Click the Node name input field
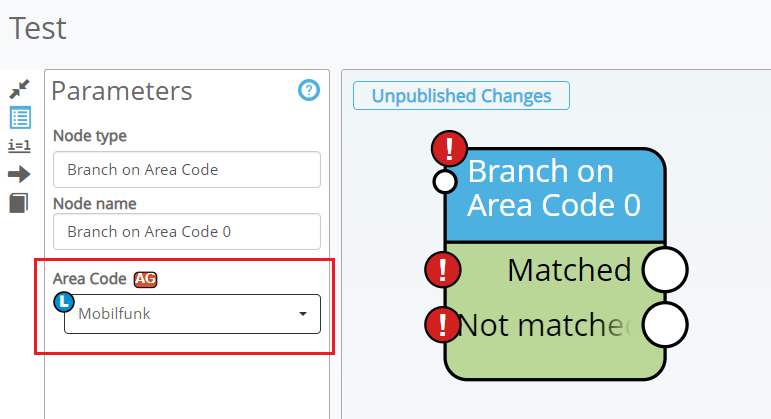This screenshot has width=771, height=419. tap(186, 231)
